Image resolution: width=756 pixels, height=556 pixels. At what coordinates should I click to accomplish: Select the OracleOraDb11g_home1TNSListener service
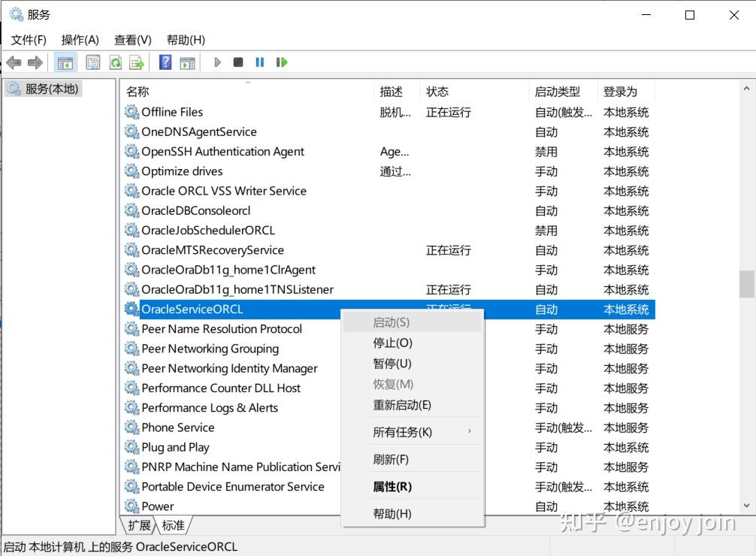click(388, 289)
